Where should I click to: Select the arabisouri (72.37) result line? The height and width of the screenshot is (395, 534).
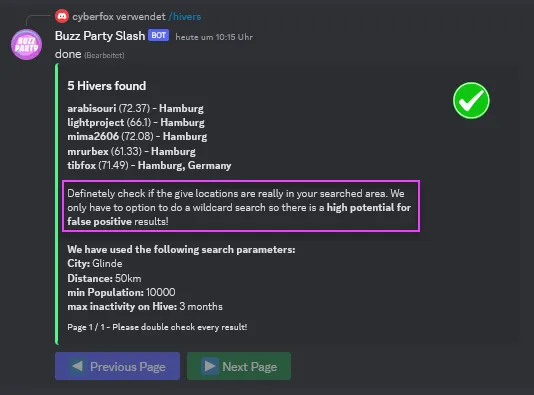(x=135, y=108)
